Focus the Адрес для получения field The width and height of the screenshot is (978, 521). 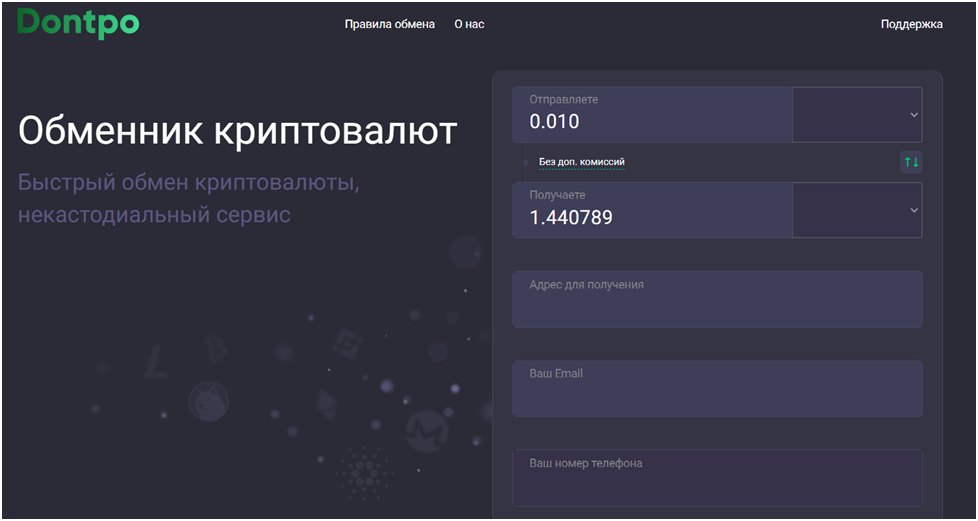coord(717,299)
